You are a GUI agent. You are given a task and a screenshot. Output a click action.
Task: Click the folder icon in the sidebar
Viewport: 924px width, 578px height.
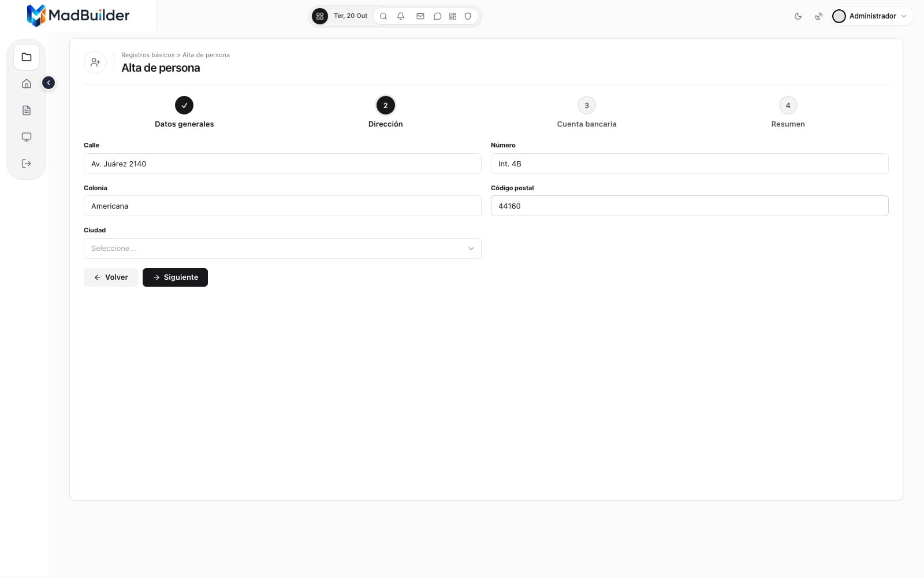pyautogui.click(x=27, y=57)
